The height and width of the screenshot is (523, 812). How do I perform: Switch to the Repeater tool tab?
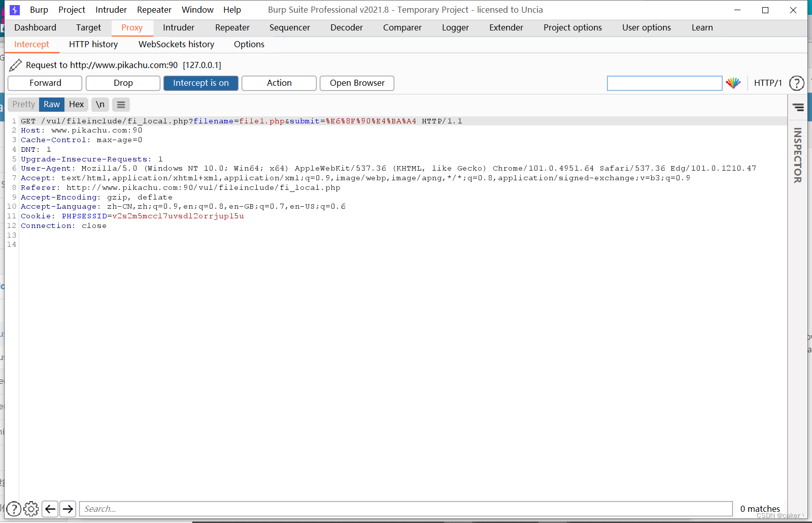(x=232, y=27)
